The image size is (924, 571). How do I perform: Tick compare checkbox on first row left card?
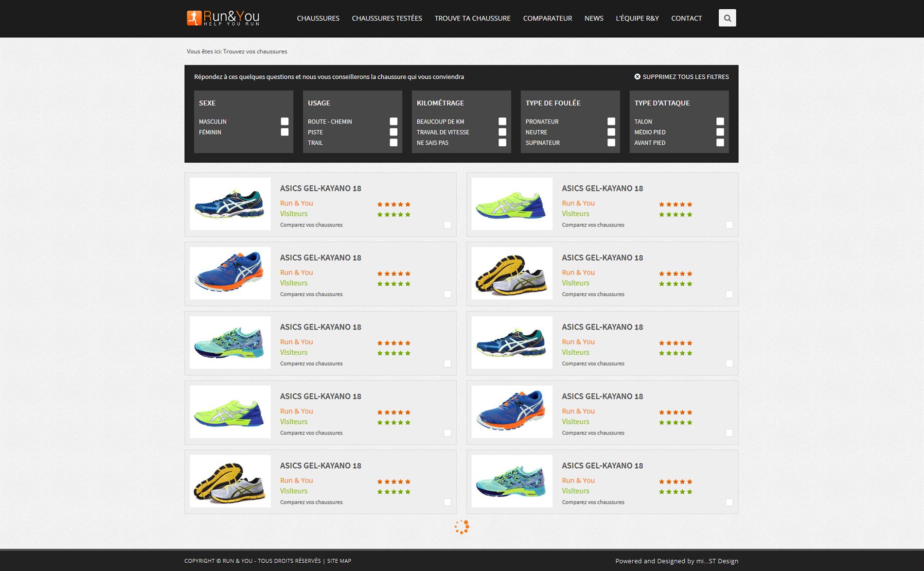[x=447, y=225]
